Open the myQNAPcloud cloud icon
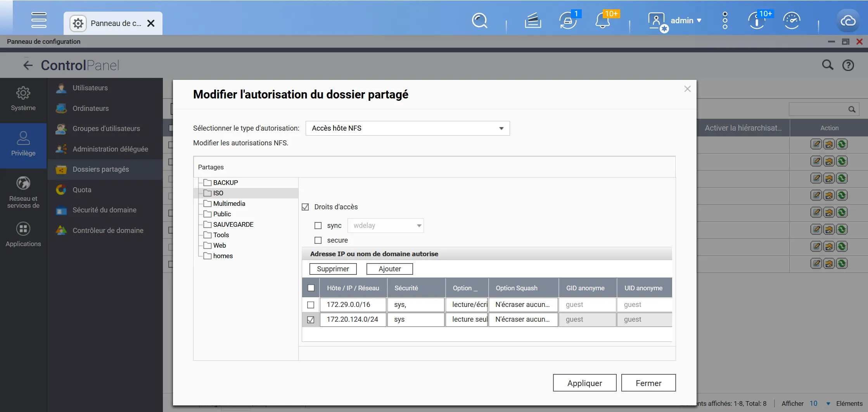 pos(847,21)
